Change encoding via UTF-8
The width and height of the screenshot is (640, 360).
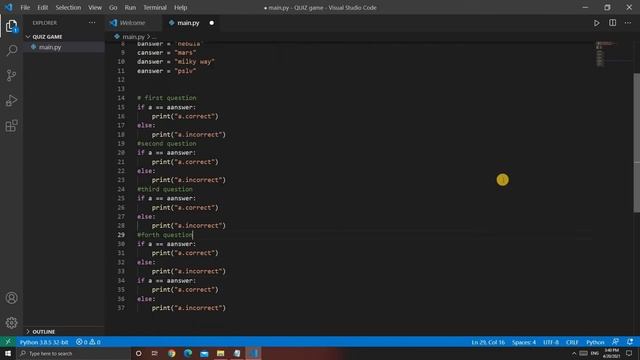551,342
